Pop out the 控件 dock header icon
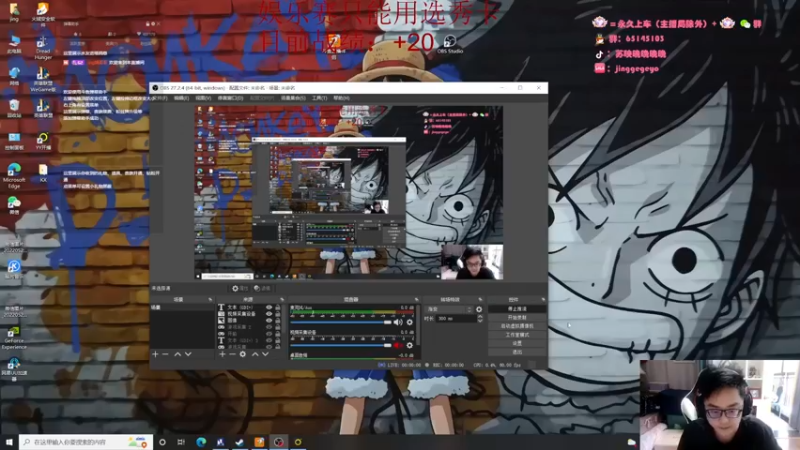Image resolution: width=800 pixels, height=450 pixels. pos(543,299)
